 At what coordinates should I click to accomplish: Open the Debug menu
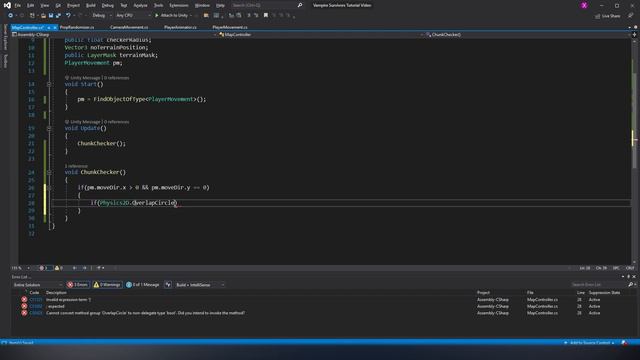(x=108, y=5)
